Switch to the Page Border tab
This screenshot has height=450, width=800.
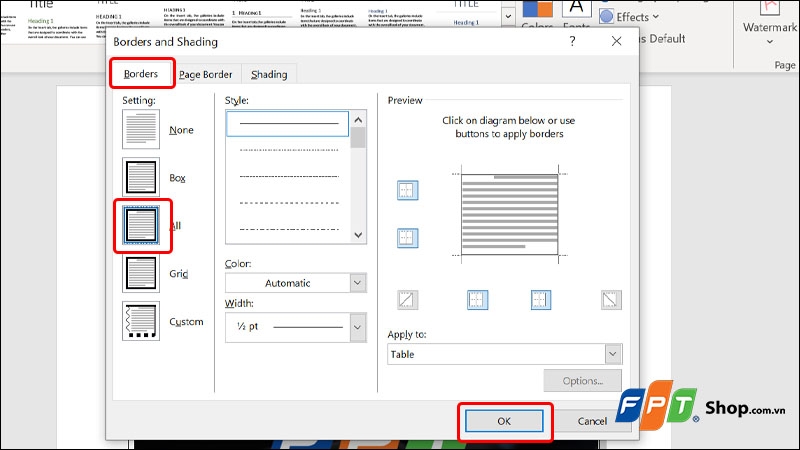click(x=206, y=75)
